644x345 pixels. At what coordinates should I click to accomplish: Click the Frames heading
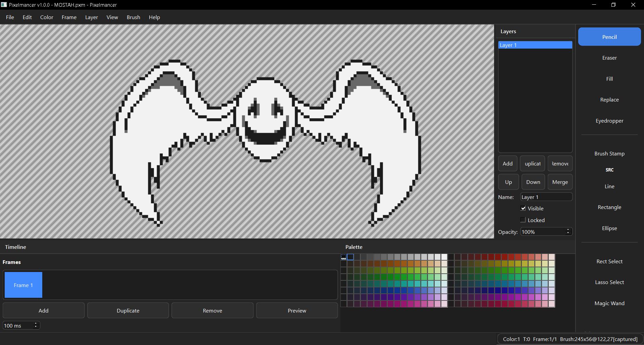pos(12,262)
